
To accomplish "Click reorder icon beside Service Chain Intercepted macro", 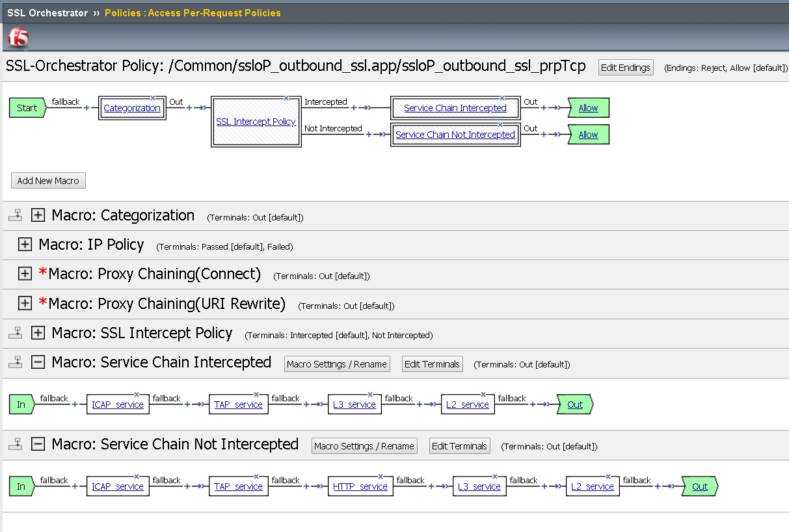I will pos(15,362).
